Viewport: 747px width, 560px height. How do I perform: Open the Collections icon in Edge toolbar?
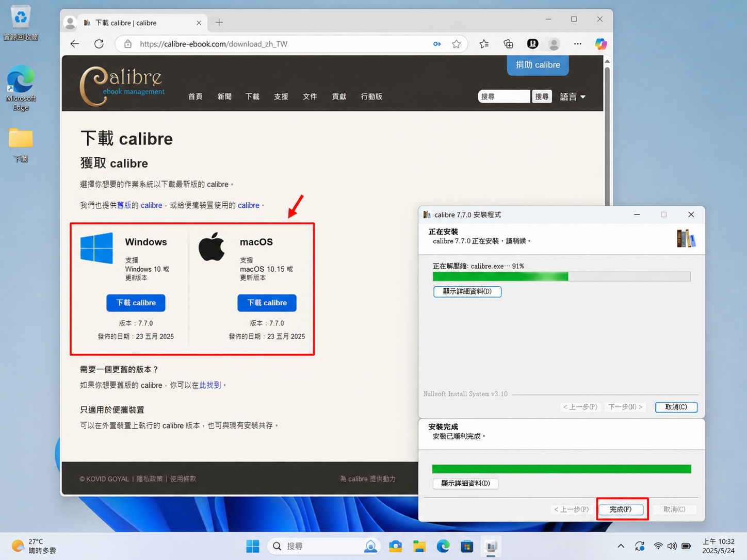[x=508, y=44]
